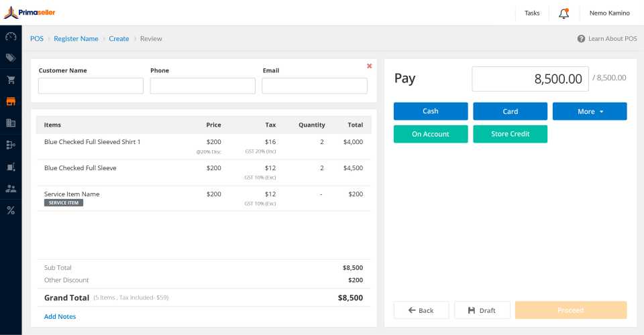Apply Store Credit payment
Viewport: 644px width, 335px height.
click(510, 134)
